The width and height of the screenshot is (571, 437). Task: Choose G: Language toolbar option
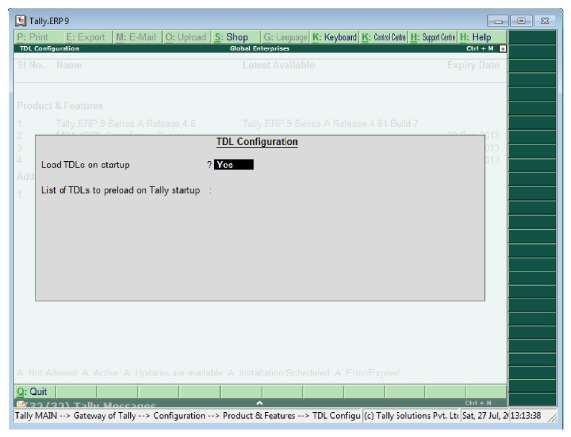tap(285, 37)
